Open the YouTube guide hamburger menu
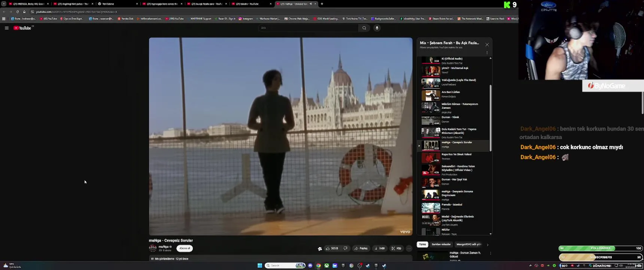The width and height of the screenshot is (644, 270). (7, 28)
